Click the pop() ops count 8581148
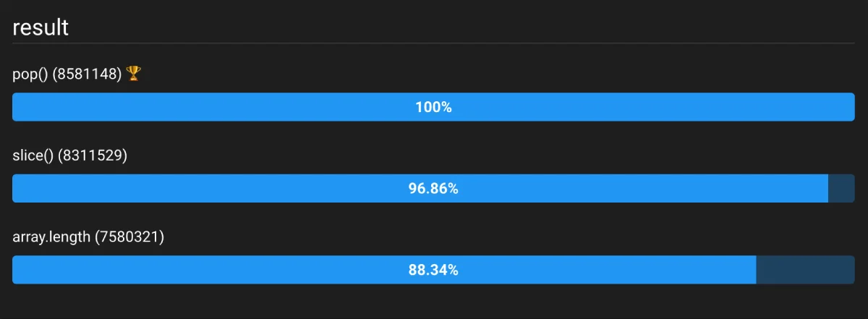Viewport: 868px width, 319px height. pos(87,74)
